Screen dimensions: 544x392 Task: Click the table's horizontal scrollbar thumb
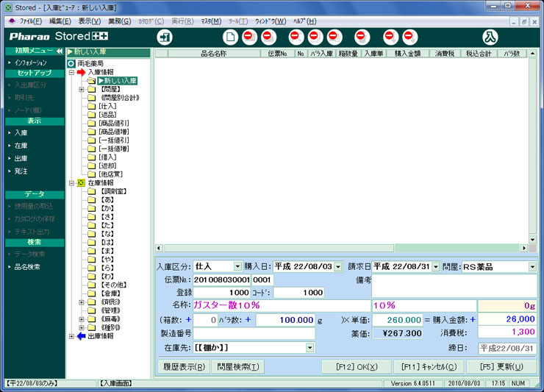(279, 248)
